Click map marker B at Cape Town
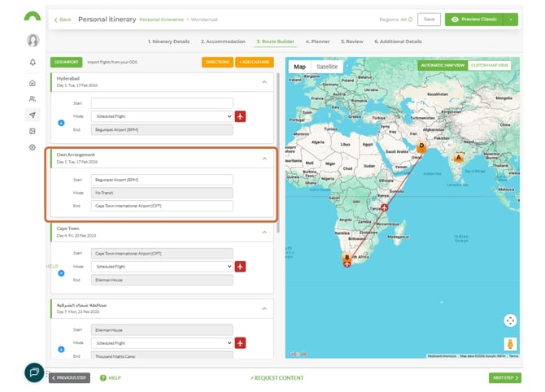This screenshot has height=392, width=545. click(x=347, y=258)
